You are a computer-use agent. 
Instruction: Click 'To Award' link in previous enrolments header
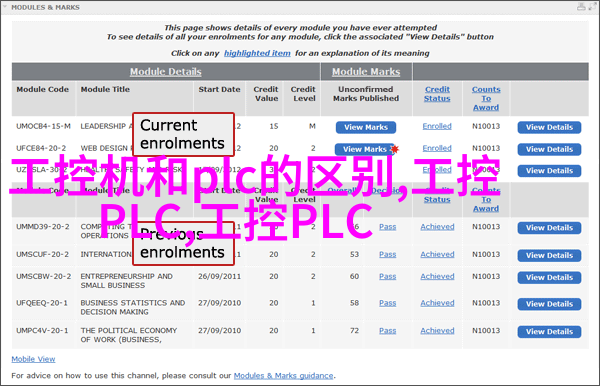point(486,204)
